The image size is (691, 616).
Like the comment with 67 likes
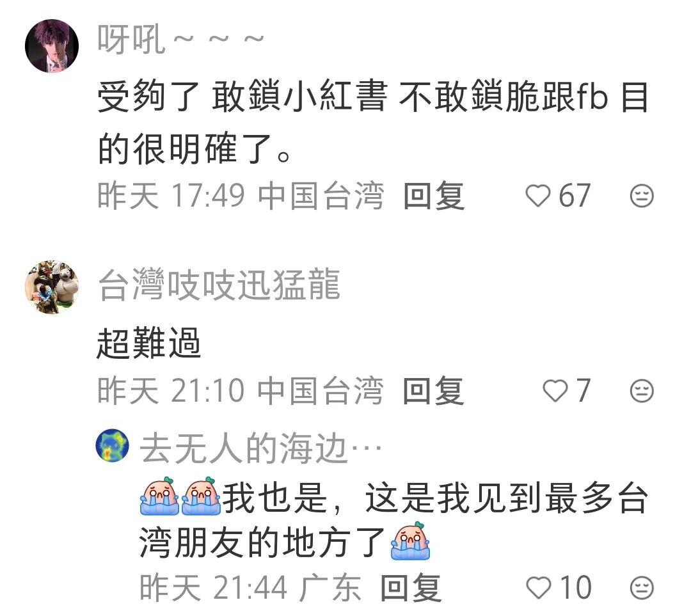537,196
